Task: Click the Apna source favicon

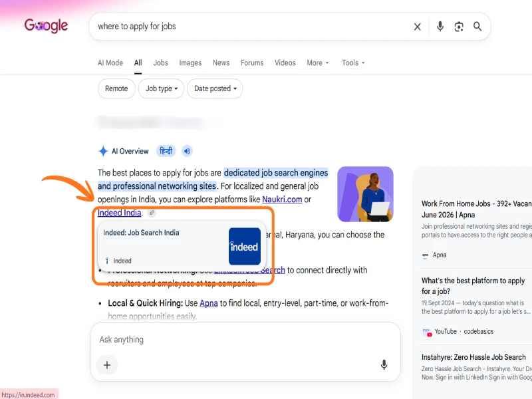Action: pos(425,255)
